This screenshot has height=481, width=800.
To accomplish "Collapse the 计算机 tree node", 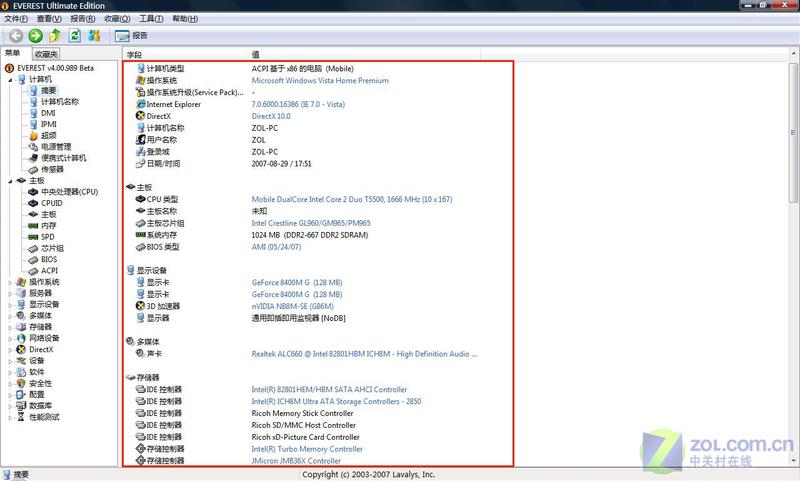I will [10, 80].
